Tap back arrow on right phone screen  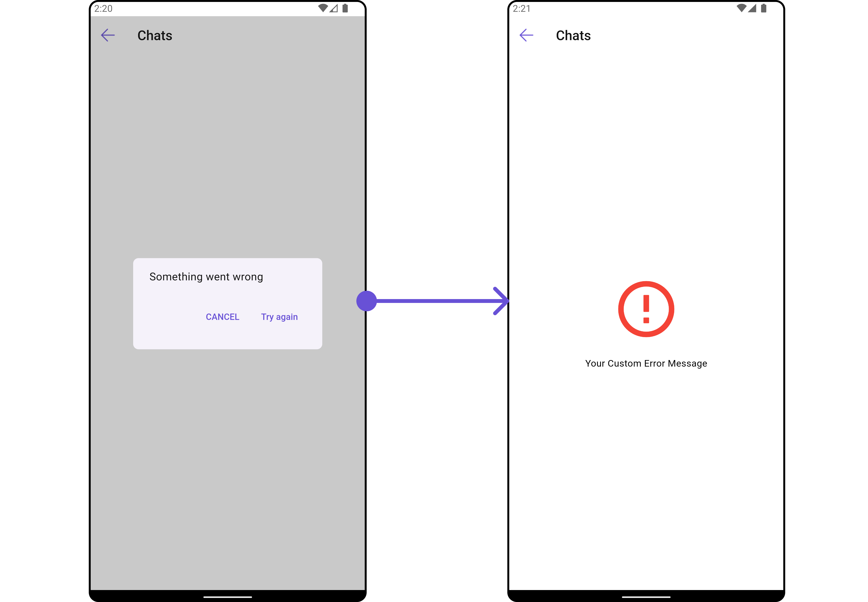(x=526, y=36)
